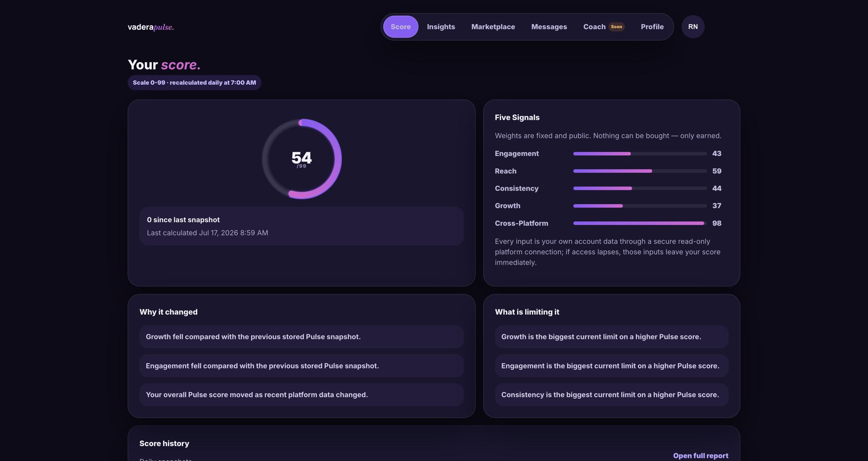Click the Growth signal progress bar
This screenshot has height=461, width=868.
coord(640,206)
